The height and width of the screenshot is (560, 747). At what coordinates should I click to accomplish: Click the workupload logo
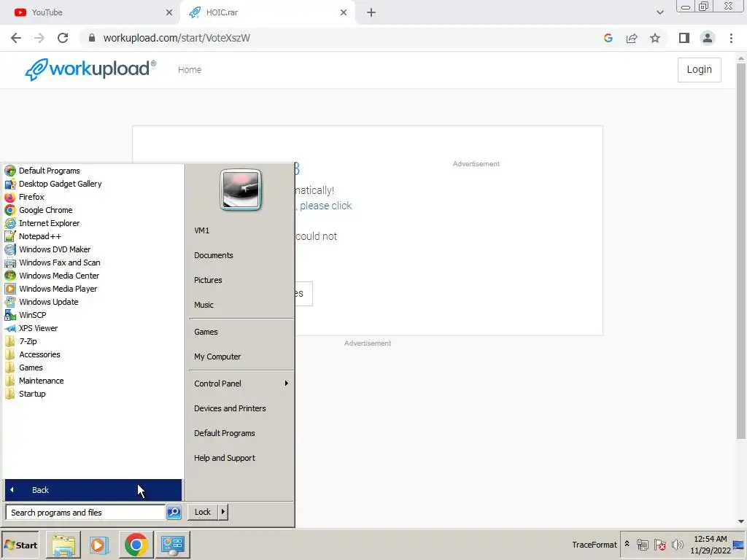click(90, 69)
